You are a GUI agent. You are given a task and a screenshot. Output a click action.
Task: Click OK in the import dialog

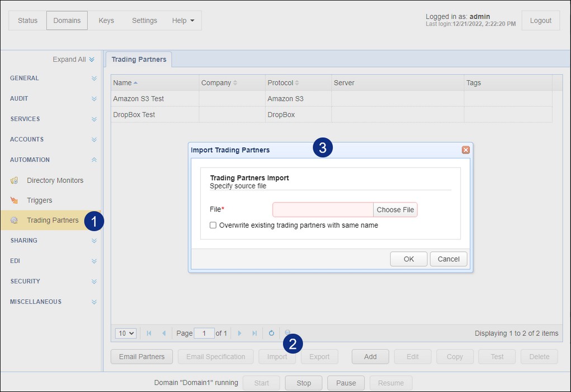pos(409,259)
